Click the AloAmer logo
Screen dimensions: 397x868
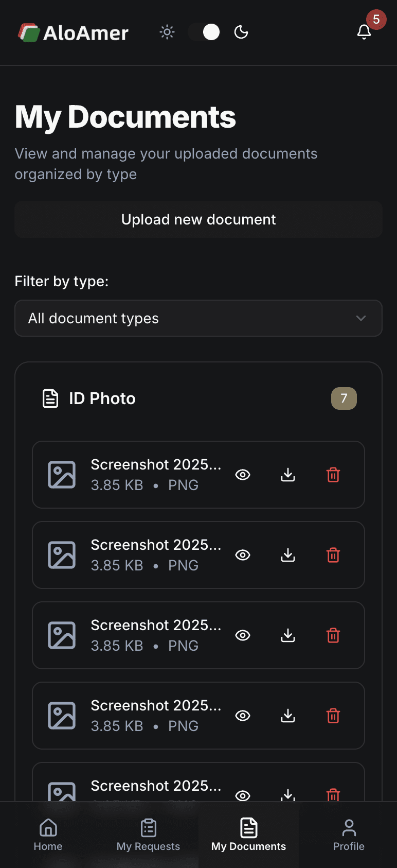74,33
